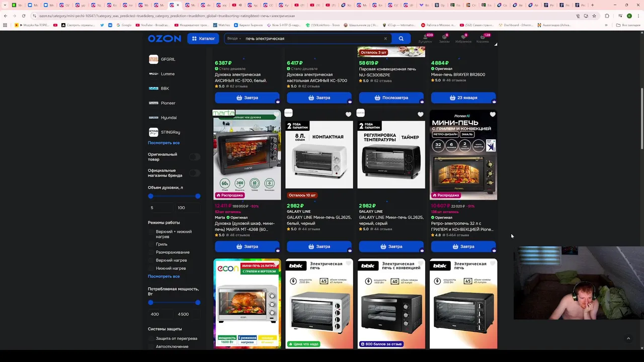Check the Верхний нагрев checkbox

tap(151, 260)
